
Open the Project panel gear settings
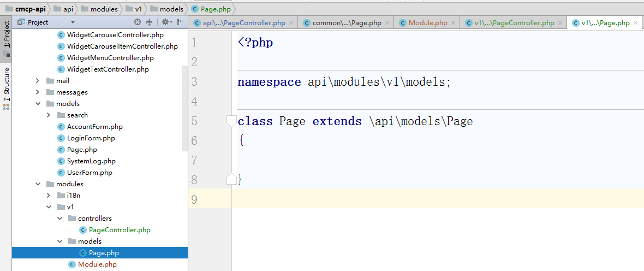pyautogui.click(x=165, y=22)
